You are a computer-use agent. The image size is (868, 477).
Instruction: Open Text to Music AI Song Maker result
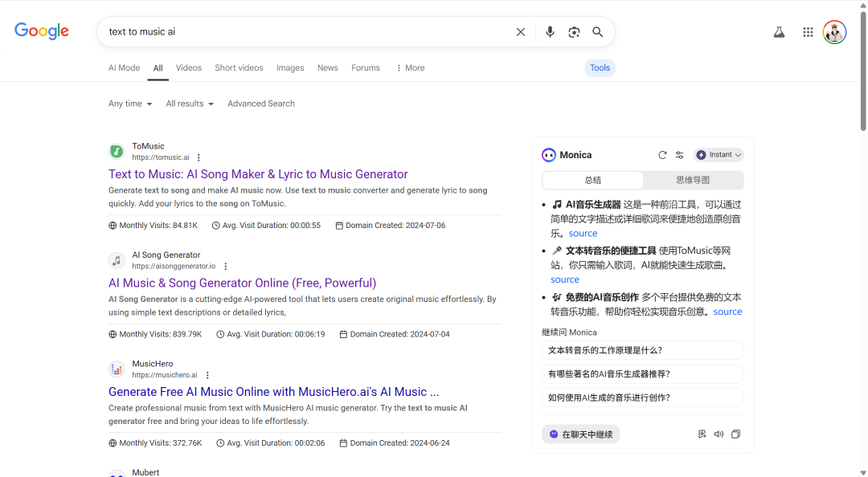(258, 174)
